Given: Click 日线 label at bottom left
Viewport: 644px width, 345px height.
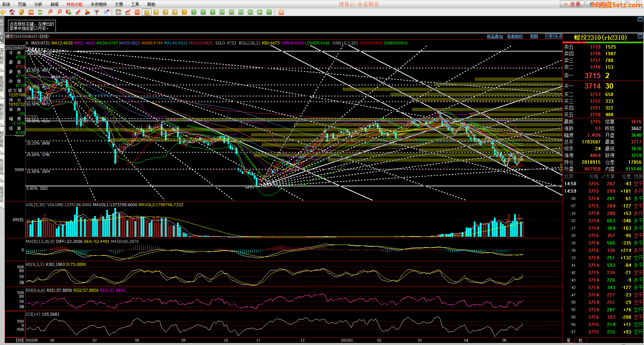Looking at the screenshot, I should point(20,340).
